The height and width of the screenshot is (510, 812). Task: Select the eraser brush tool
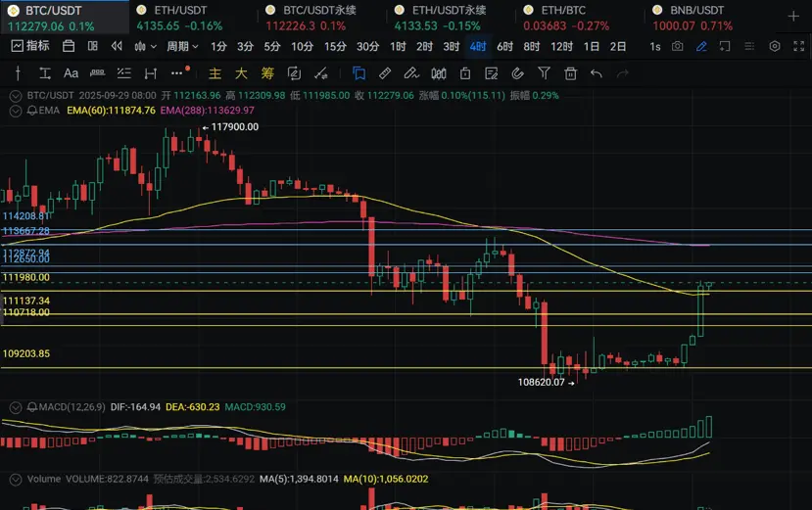tap(411, 73)
